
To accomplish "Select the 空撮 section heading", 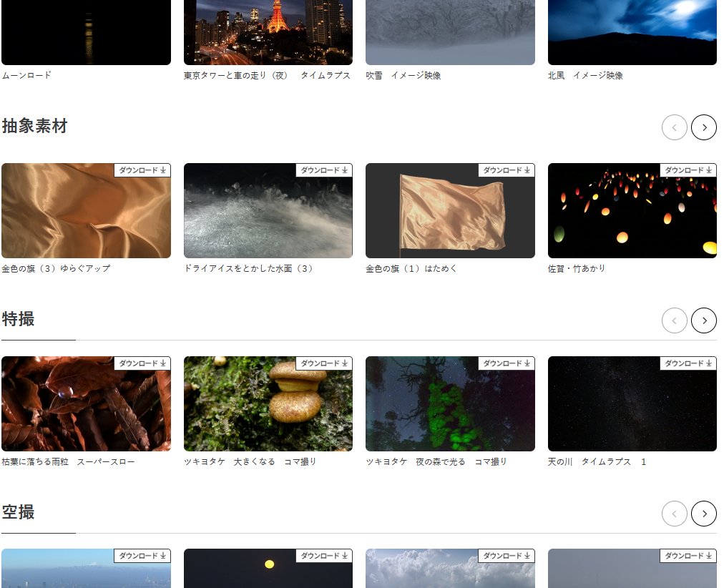I will [x=18, y=512].
